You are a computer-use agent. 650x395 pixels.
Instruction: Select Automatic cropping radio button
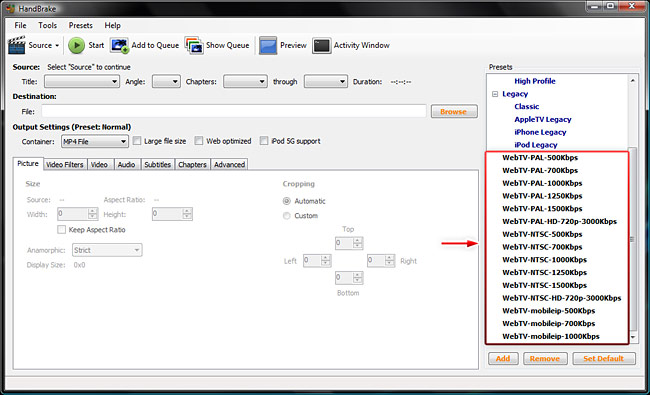click(286, 201)
